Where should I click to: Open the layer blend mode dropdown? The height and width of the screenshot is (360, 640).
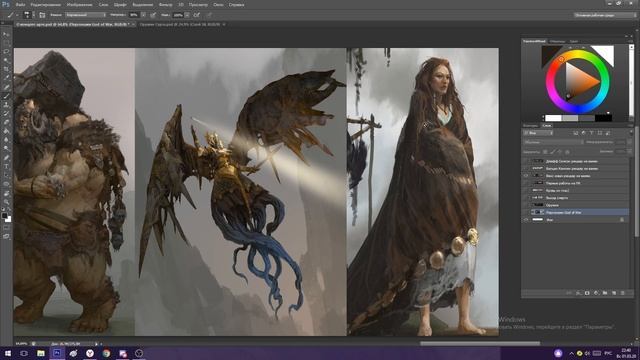click(x=553, y=142)
